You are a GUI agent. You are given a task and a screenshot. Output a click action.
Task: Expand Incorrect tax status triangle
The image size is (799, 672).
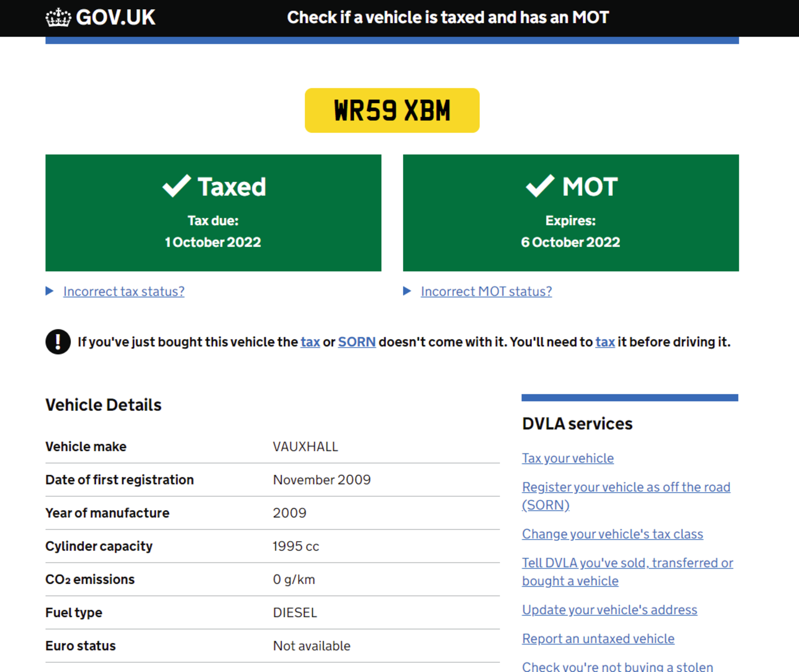coord(50,291)
